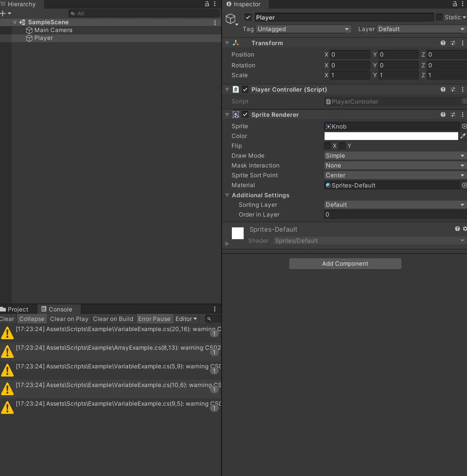467x476 pixels.
Task: Open Sprites-Default material settings gear
Action: [465, 229]
